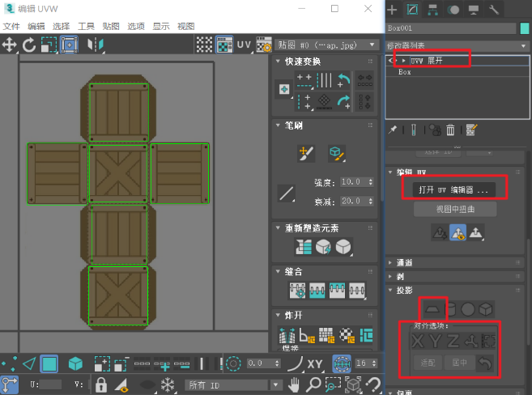Click the delete modifier trash icon
This screenshot has height=395, width=532.
tap(450, 130)
